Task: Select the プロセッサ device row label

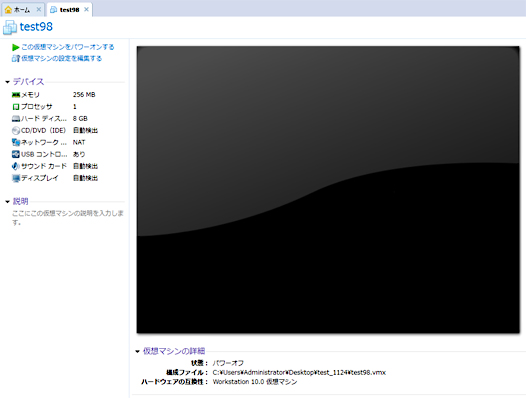Action: coord(37,107)
